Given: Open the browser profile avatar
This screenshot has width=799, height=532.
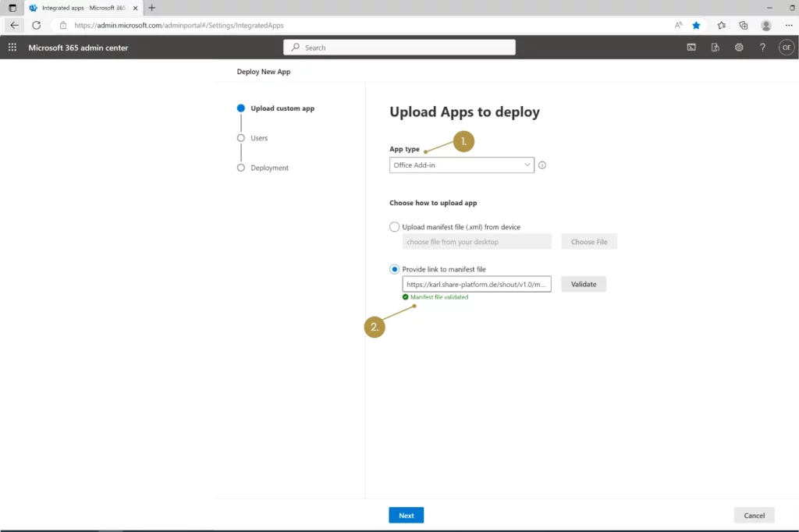Looking at the screenshot, I should pos(766,25).
